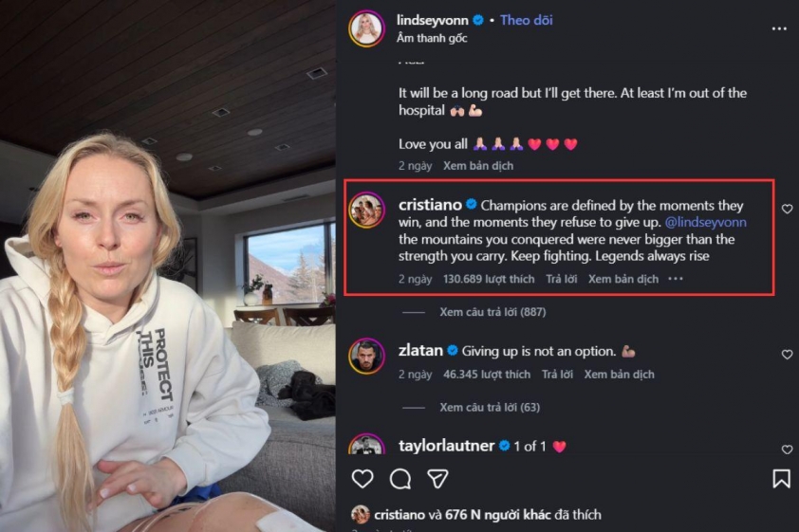Like the post with the heart icon

(x=362, y=478)
